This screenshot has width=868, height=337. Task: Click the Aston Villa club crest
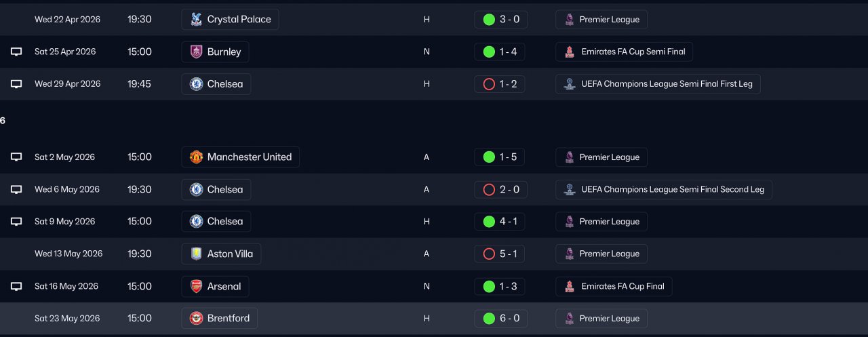[196, 254]
